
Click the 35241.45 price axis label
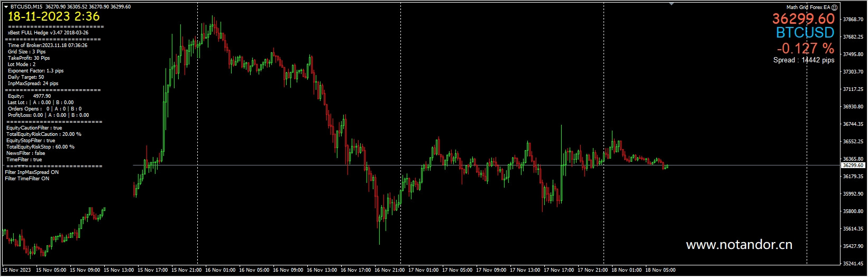[853, 264]
